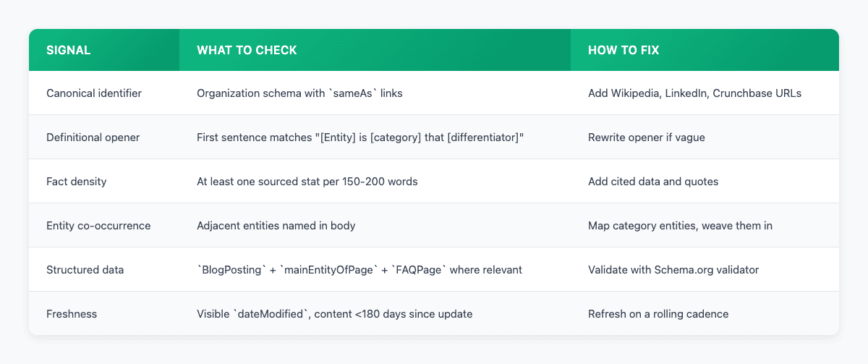
Task: Click 'Validate with Schema.org validator' cell
Action: tap(705, 269)
